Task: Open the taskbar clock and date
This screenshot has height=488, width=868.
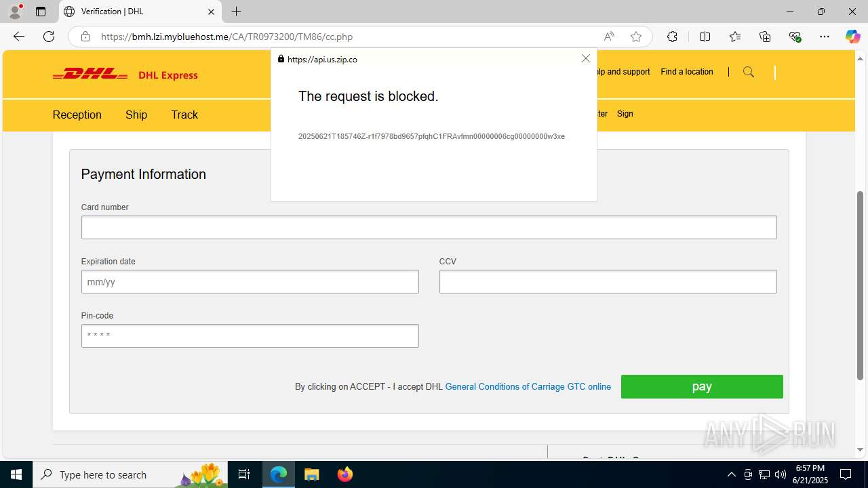Action: pyautogui.click(x=810, y=474)
